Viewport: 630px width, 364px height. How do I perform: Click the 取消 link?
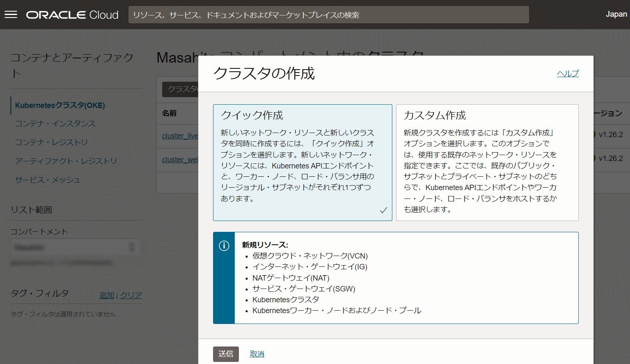coord(257,354)
